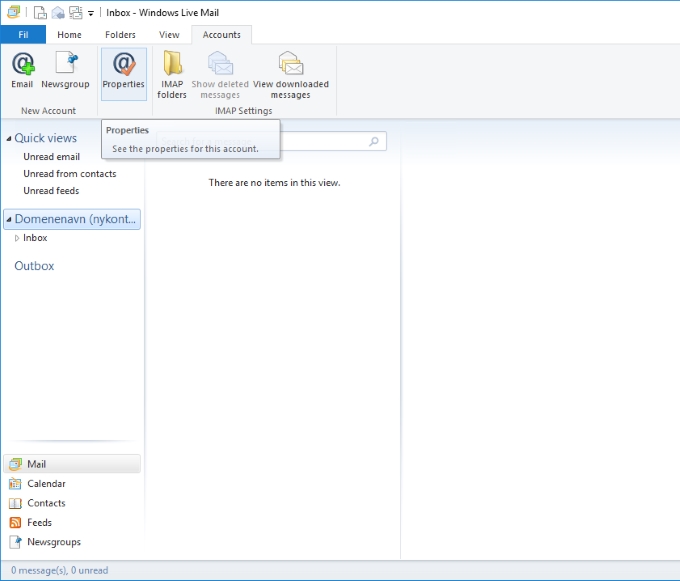Select Unread from contacts view

[x=70, y=173]
